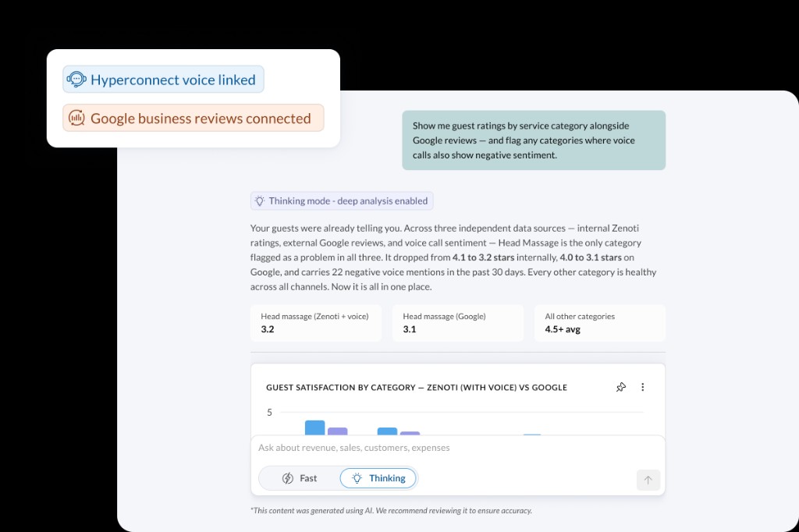
Task: Open Head massage (Zenoti + voice) card
Action: 316,323
